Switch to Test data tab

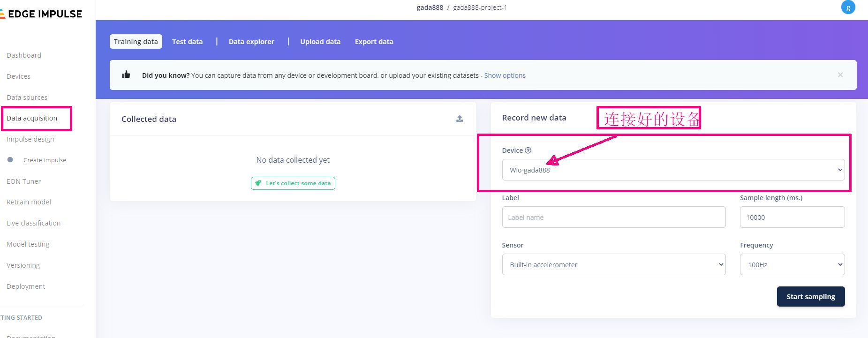(x=188, y=42)
